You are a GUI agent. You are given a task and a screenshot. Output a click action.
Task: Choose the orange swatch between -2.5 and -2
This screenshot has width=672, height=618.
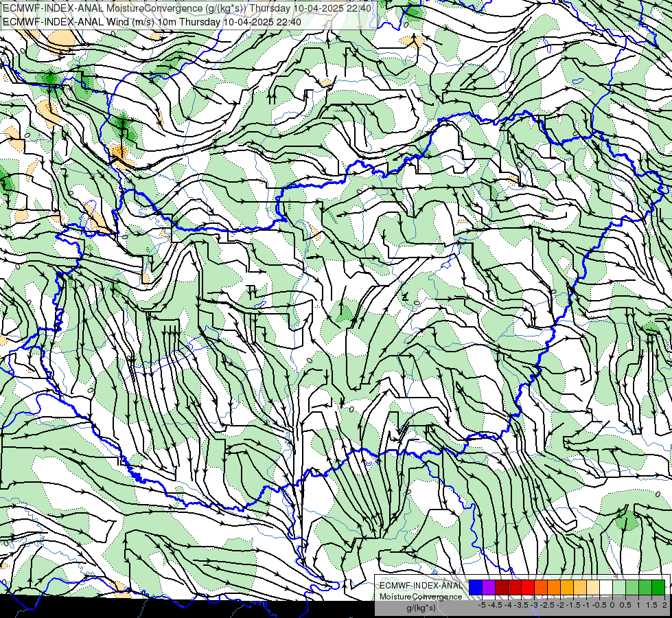click(554, 587)
